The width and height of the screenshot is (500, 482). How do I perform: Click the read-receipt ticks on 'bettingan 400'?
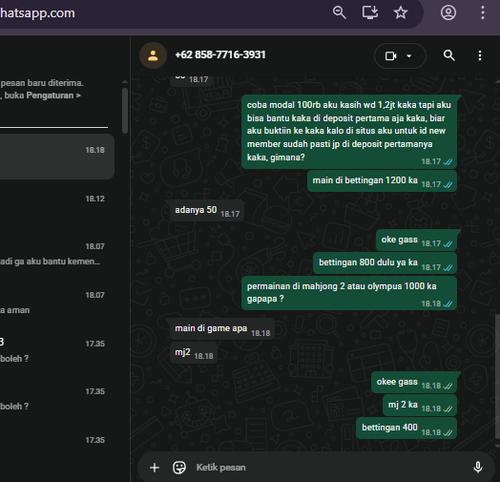click(x=447, y=433)
